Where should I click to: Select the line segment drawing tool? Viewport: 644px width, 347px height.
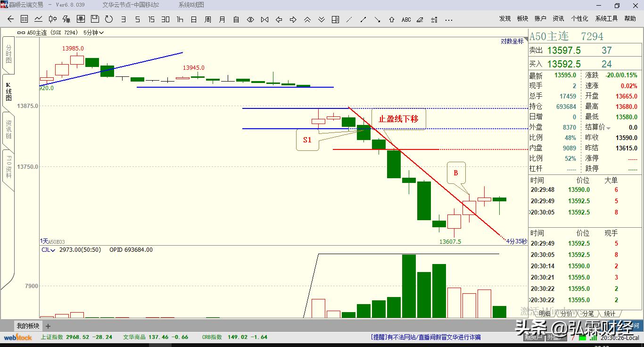pos(363,19)
